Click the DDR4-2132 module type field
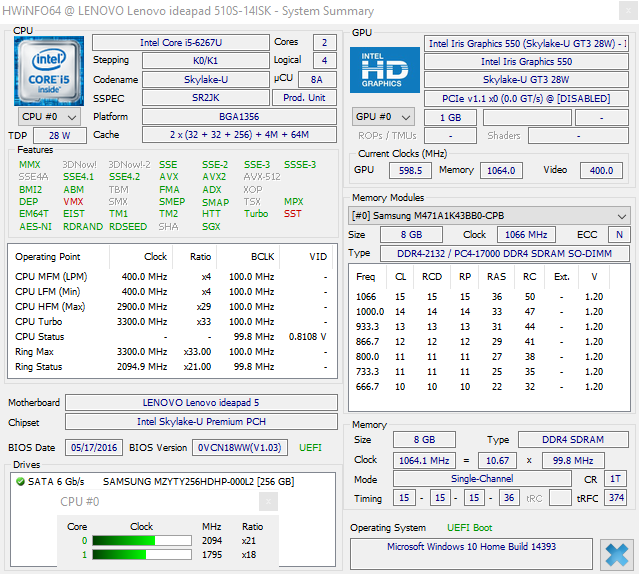This screenshot has height=574, width=639. pyautogui.click(x=505, y=253)
